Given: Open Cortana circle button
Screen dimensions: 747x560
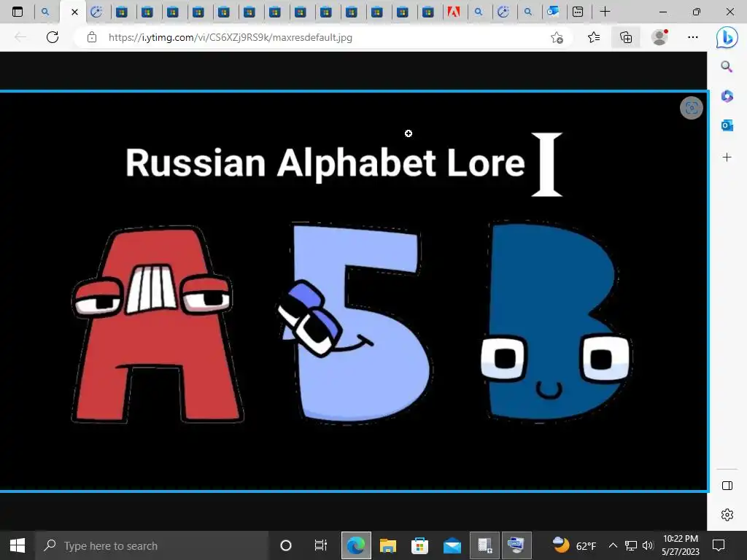Looking at the screenshot, I should [x=286, y=545].
